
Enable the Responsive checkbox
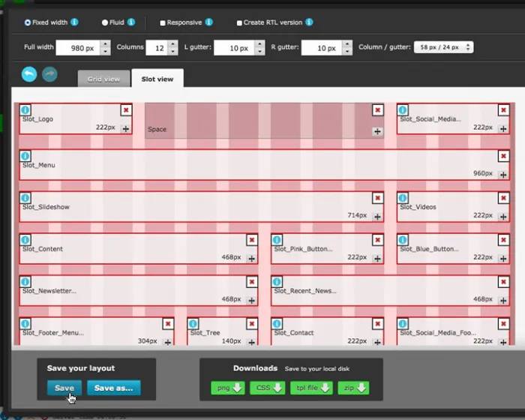click(x=162, y=22)
